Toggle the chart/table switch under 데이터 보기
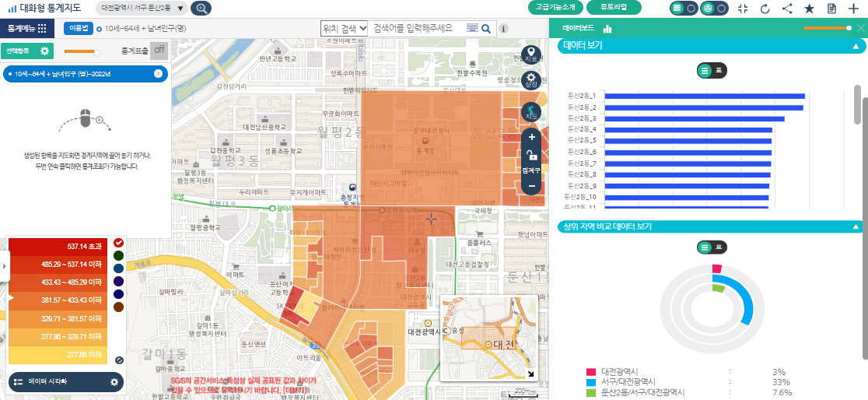 (712, 70)
